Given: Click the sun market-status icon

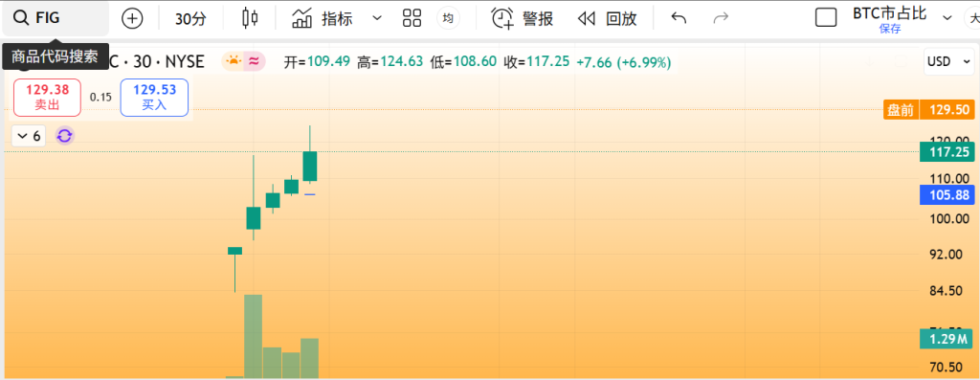Looking at the screenshot, I should (234, 61).
